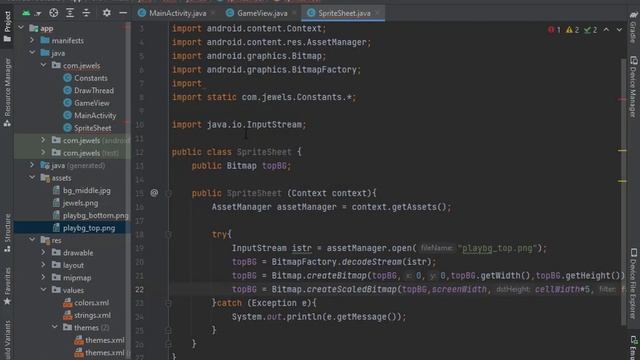Open the Resource Manager side tab
The width and height of the screenshot is (640, 360).
point(7,92)
